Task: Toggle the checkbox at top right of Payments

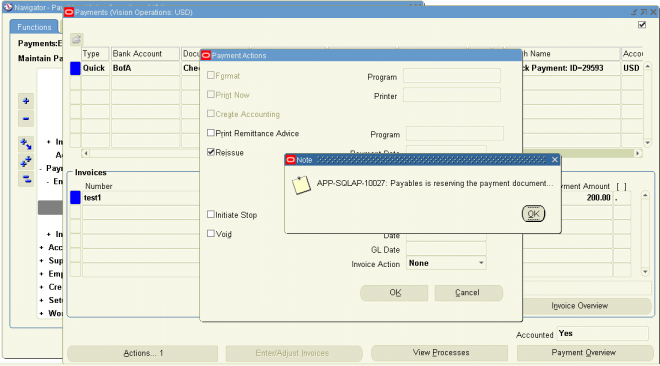Action: [642, 25]
